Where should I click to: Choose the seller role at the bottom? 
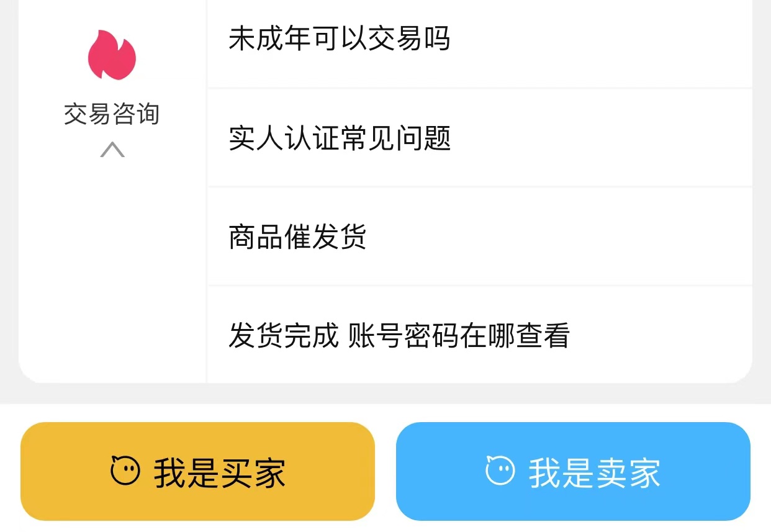(x=573, y=471)
